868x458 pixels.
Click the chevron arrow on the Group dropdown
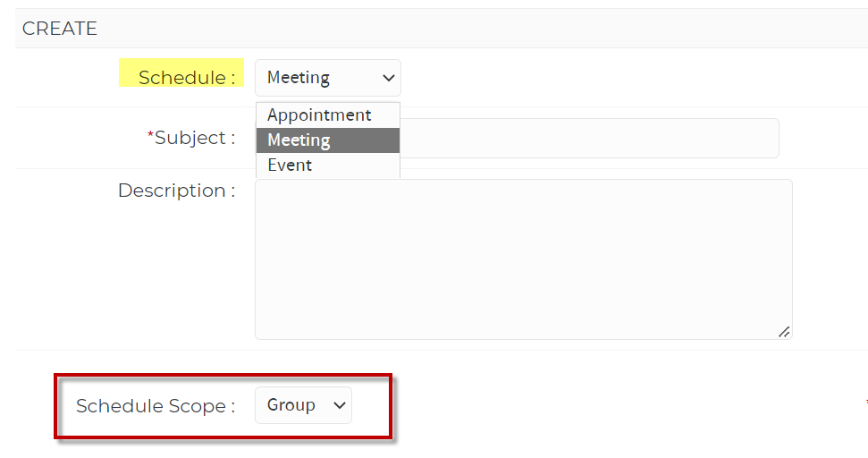[x=340, y=405]
